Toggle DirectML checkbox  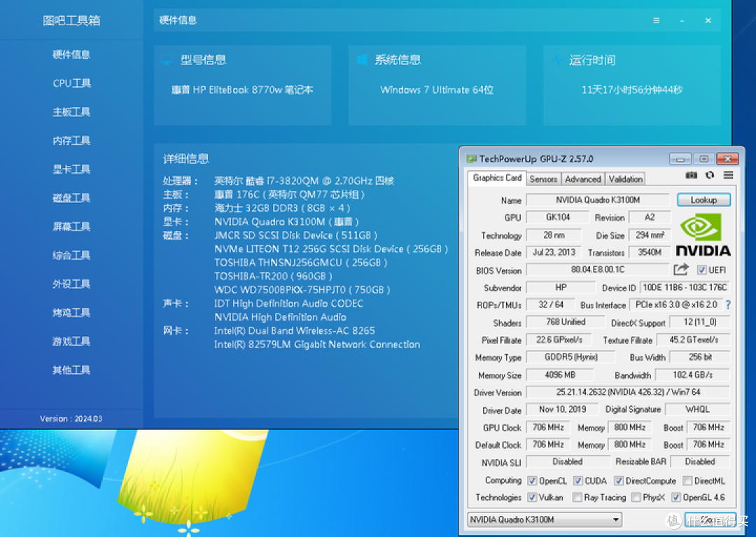[687, 480]
